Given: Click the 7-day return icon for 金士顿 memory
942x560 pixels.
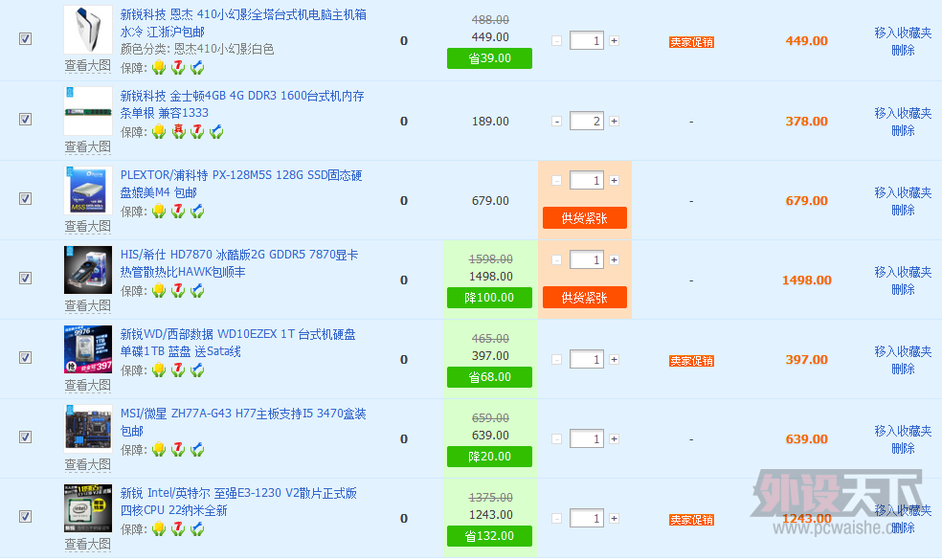Looking at the screenshot, I should [197, 131].
